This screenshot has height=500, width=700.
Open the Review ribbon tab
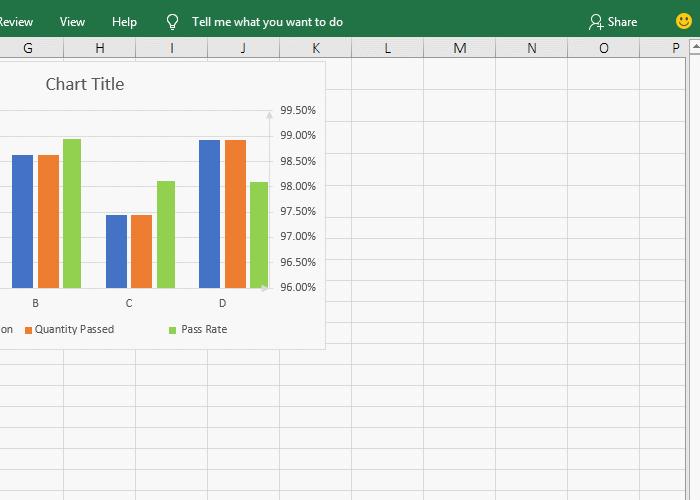pyautogui.click(x=16, y=21)
